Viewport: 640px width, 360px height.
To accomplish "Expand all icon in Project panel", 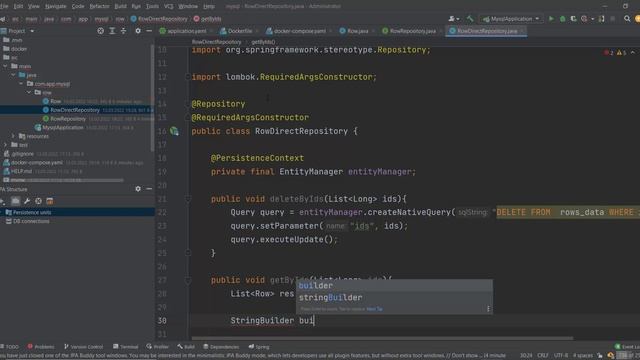I will [112, 31].
